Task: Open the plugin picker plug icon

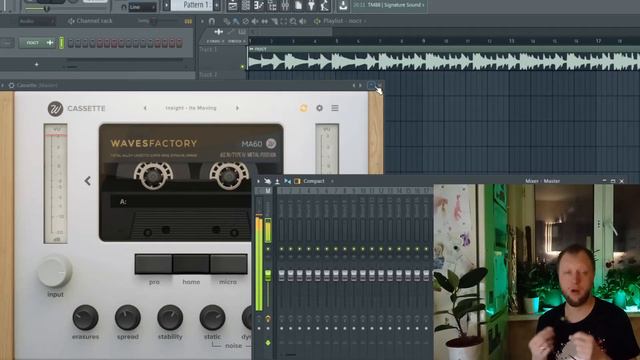Action: (x=311, y=6)
